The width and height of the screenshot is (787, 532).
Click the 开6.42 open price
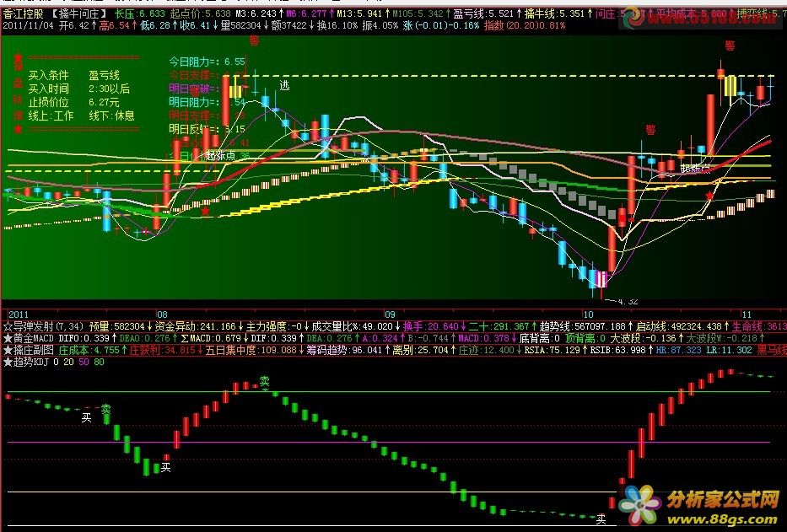click(x=73, y=25)
